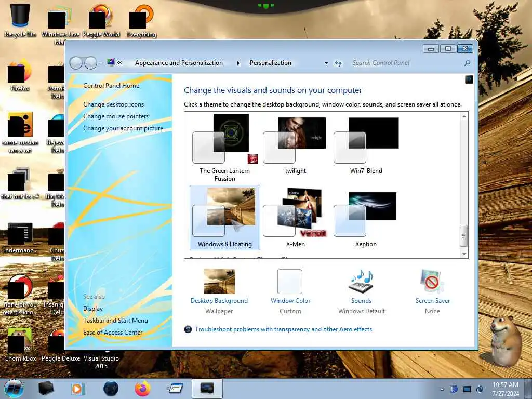The height and width of the screenshot is (399, 532).
Task: Click Change desktop icons link
Action: coord(113,104)
